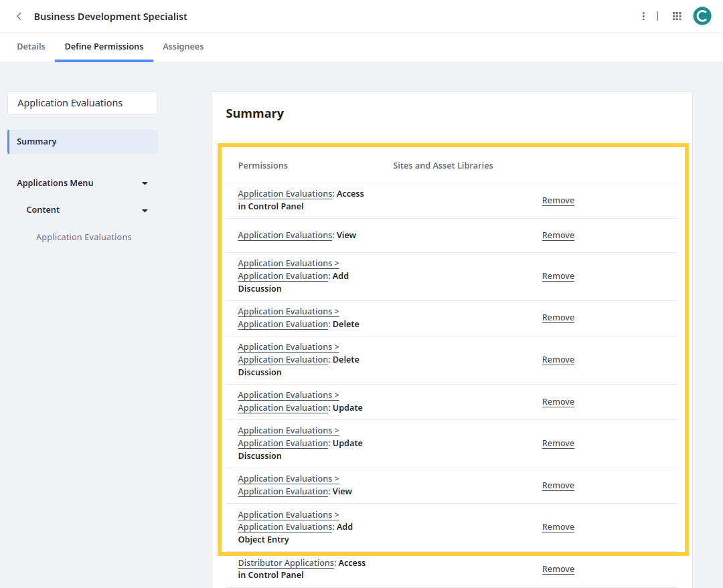Click the Sites and Asset Libraries column header
Image resolution: width=723 pixels, height=588 pixels.
[443, 165]
